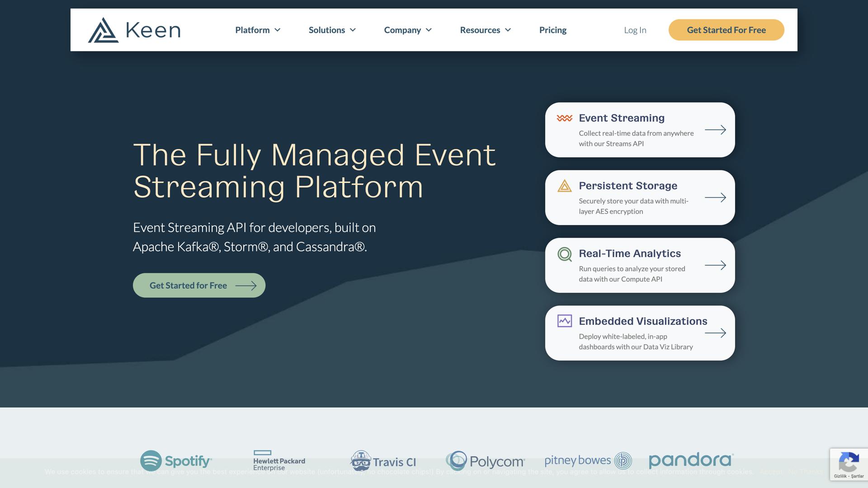
Task: Click the Real-Time Analytics magnifier icon
Action: coord(564,254)
